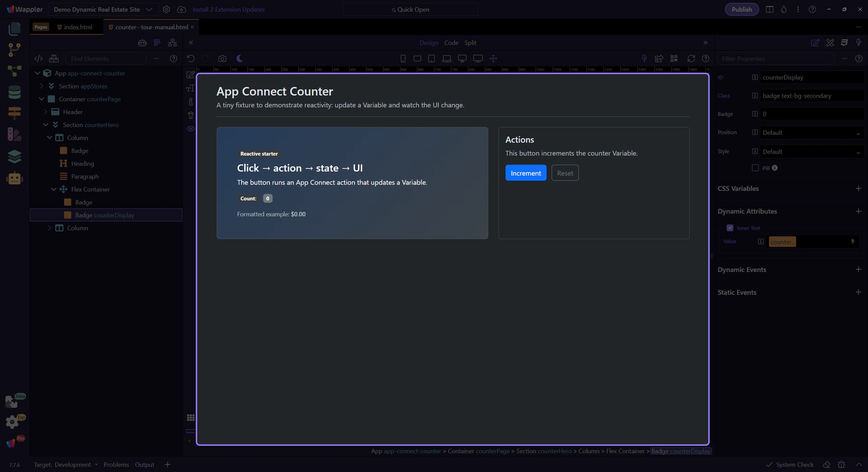The height and width of the screenshot is (472, 868).
Task: Click the undo arrow icon
Action: (191, 58)
